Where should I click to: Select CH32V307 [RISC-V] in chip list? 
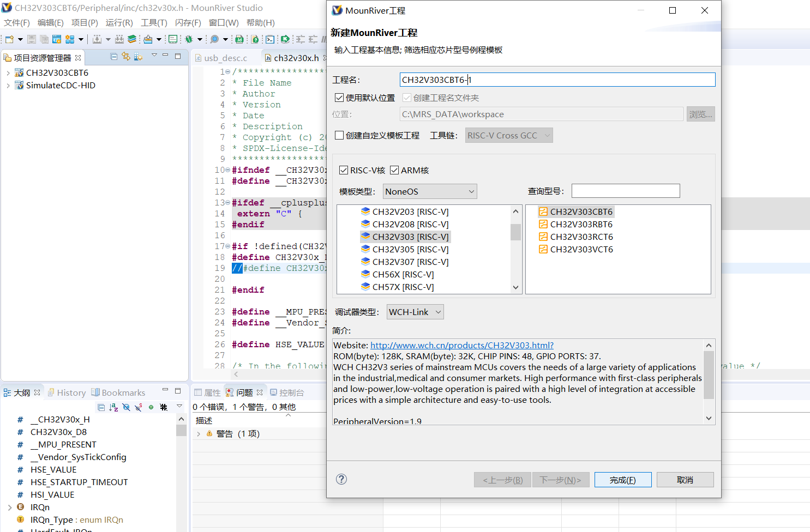click(405, 262)
